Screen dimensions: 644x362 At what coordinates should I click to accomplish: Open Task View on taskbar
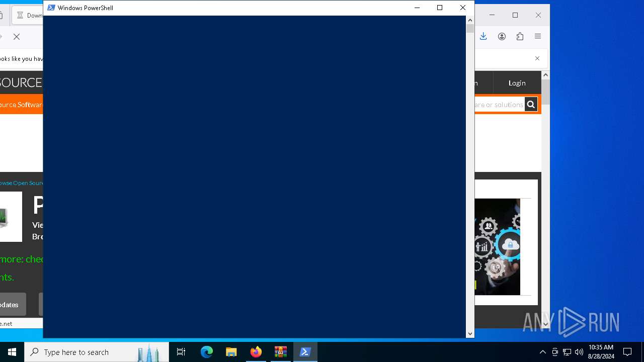181,352
